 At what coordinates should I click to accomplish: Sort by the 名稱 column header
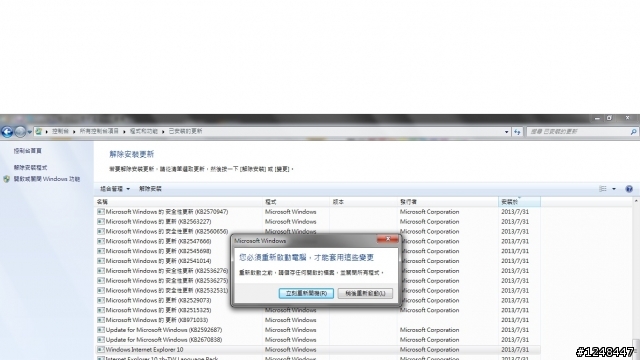click(178, 202)
